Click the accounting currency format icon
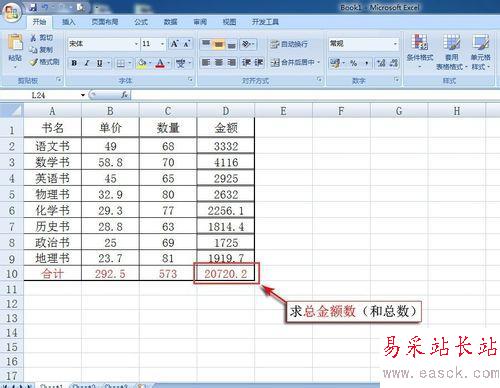 (x=334, y=63)
